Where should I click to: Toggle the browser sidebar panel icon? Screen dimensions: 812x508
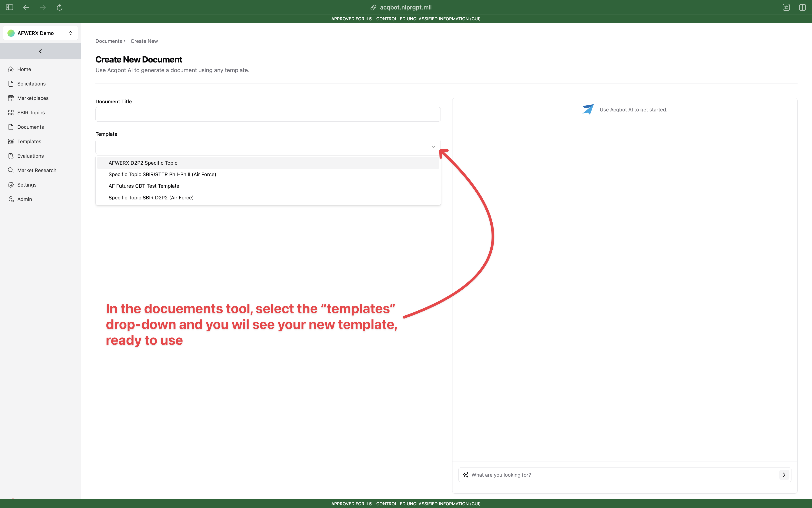pos(9,7)
